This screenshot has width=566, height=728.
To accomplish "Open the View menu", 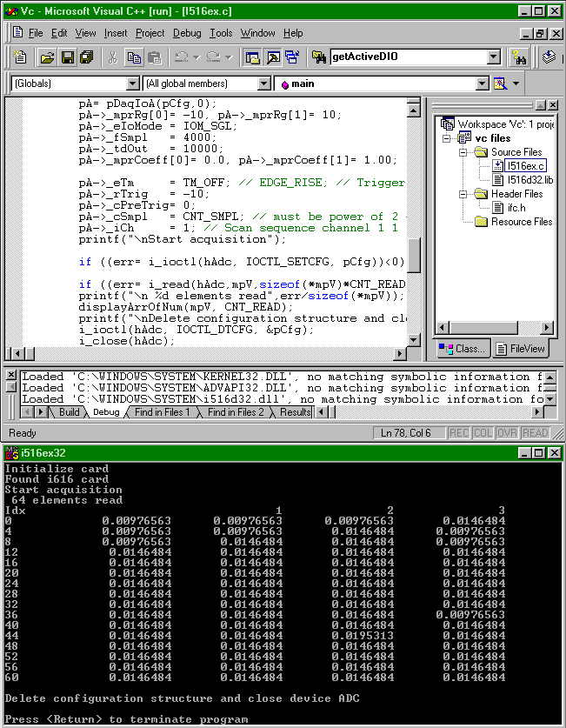I will [85, 33].
